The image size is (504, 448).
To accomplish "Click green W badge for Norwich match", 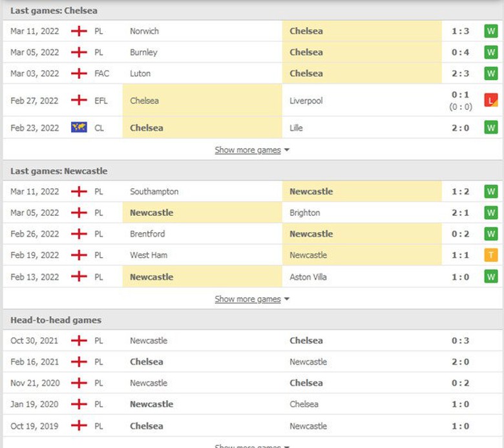I will tap(491, 31).
